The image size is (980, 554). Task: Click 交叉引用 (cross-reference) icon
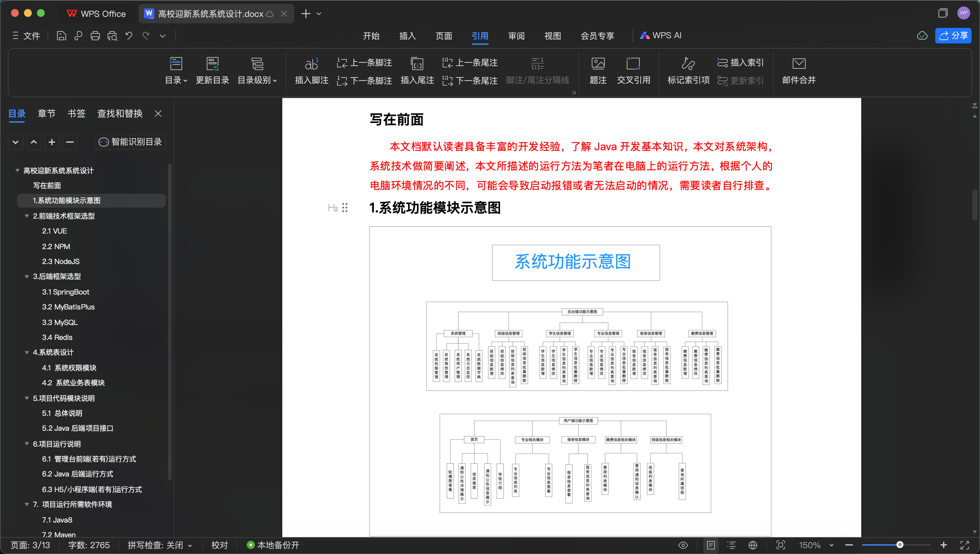pos(634,71)
